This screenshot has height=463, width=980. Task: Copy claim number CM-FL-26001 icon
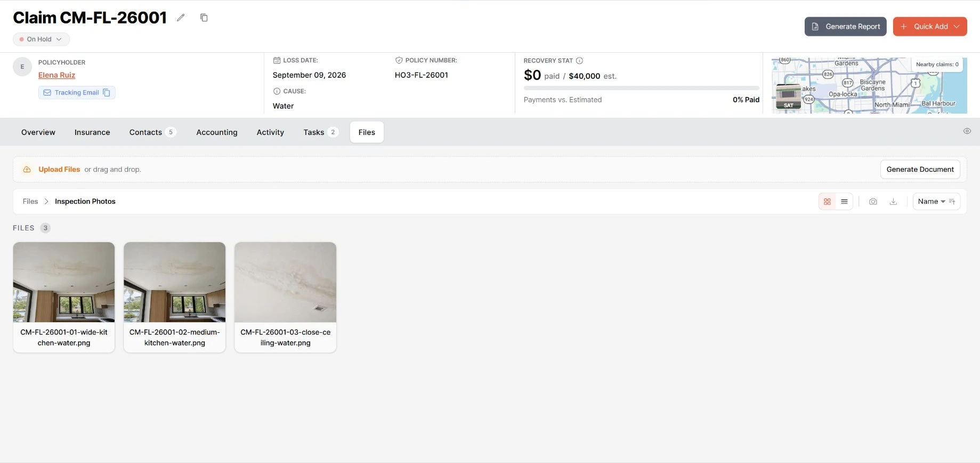tap(204, 18)
